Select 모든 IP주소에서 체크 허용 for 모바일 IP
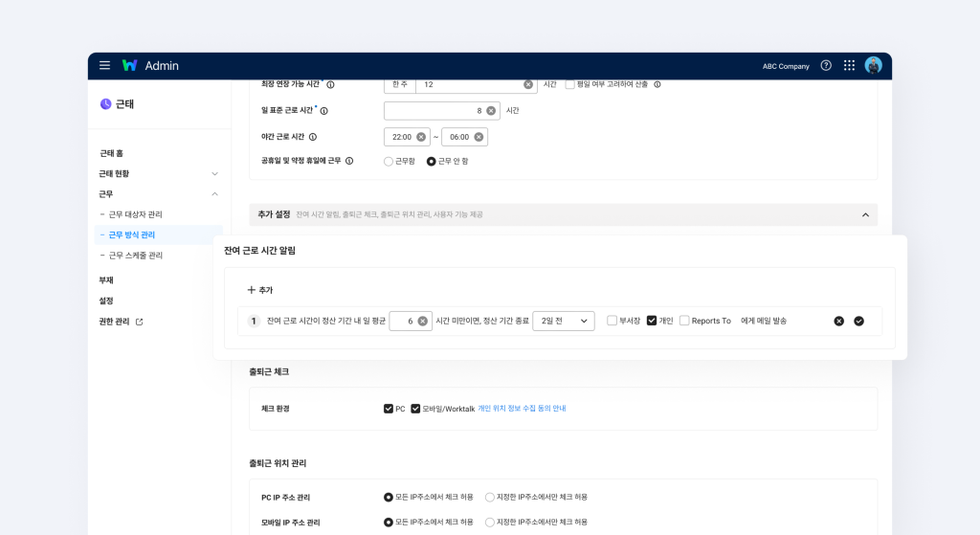The height and width of the screenshot is (535, 980). click(389, 522)
